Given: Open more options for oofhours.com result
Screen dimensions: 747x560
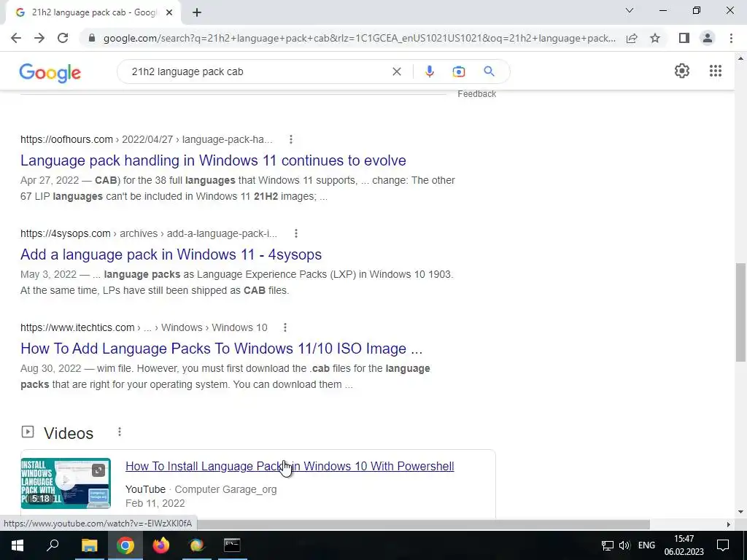Looking at the screenshot, I should (290, 139).
